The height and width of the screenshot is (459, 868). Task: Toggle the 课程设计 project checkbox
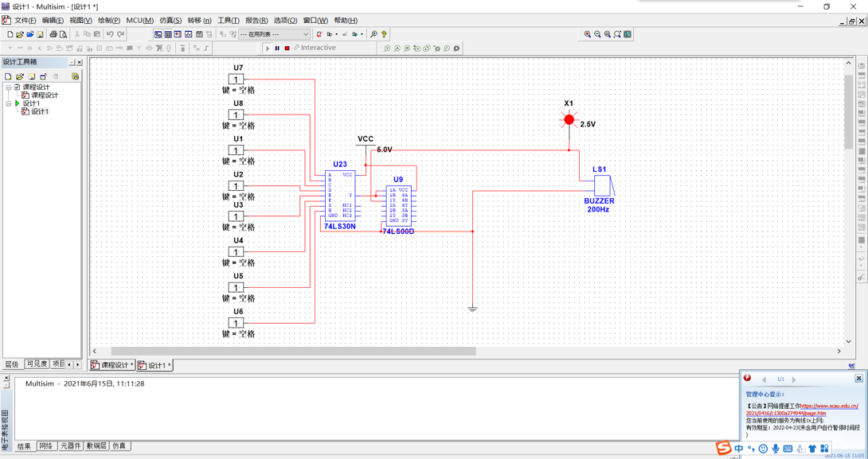pos(18,88)
